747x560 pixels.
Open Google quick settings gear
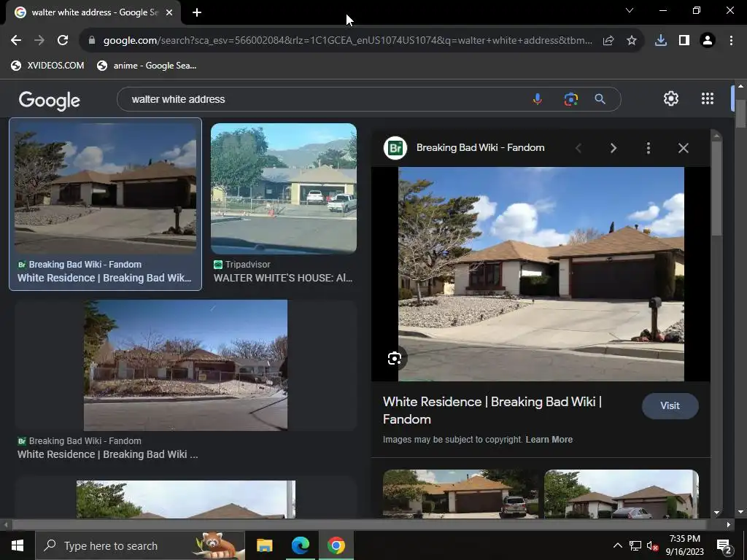671,98
